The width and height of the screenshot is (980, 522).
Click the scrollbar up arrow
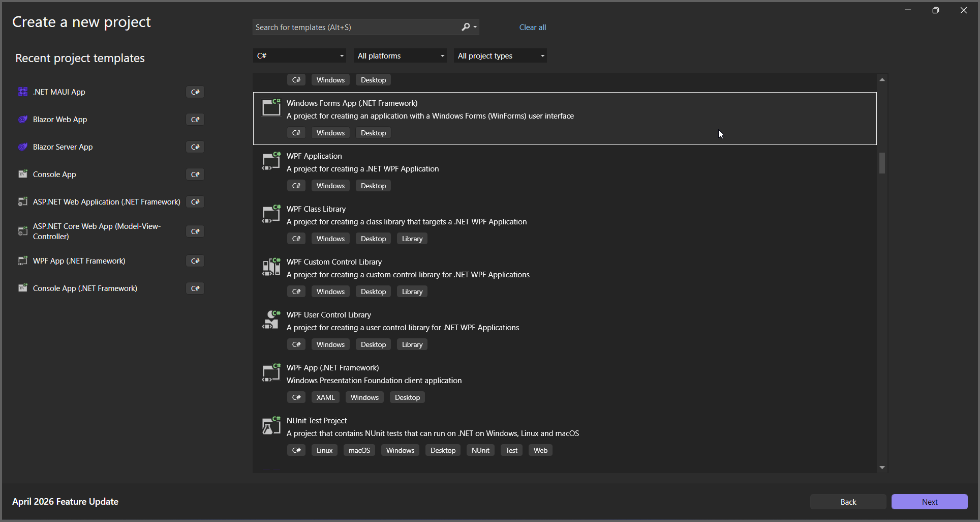(882, 80)
